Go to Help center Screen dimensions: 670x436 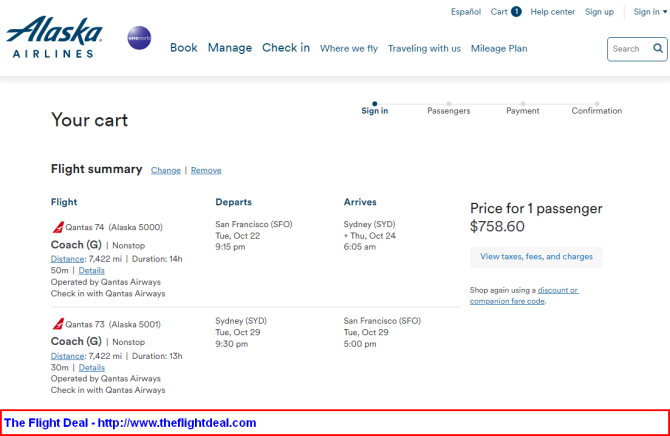pyautogui.click(x=552, y=12)
